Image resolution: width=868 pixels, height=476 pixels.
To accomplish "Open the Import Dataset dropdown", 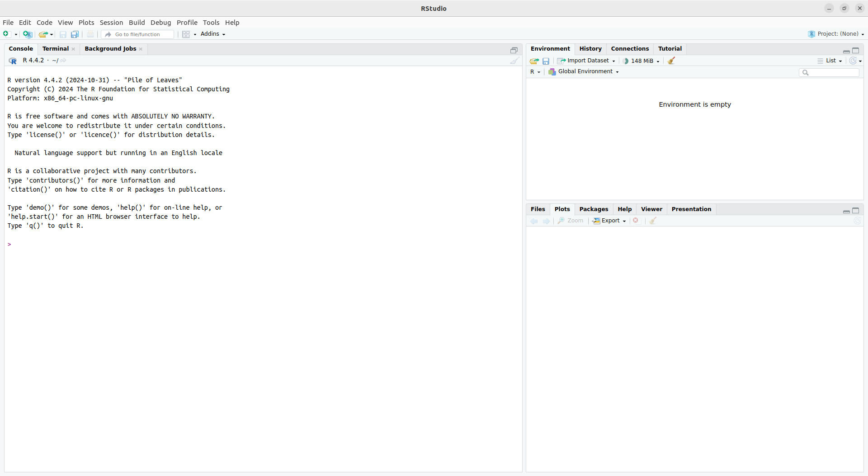I will pos(586,61).
